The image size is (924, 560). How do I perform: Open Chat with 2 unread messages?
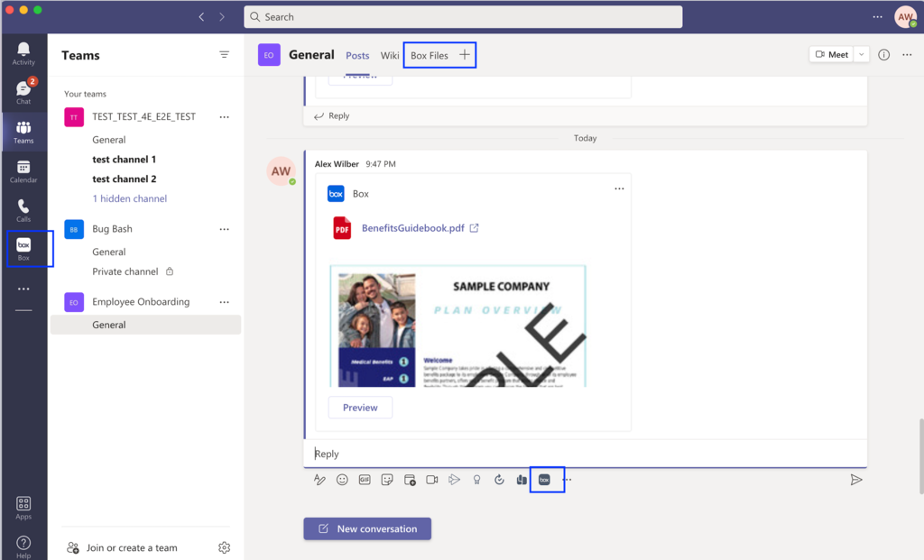23,91
